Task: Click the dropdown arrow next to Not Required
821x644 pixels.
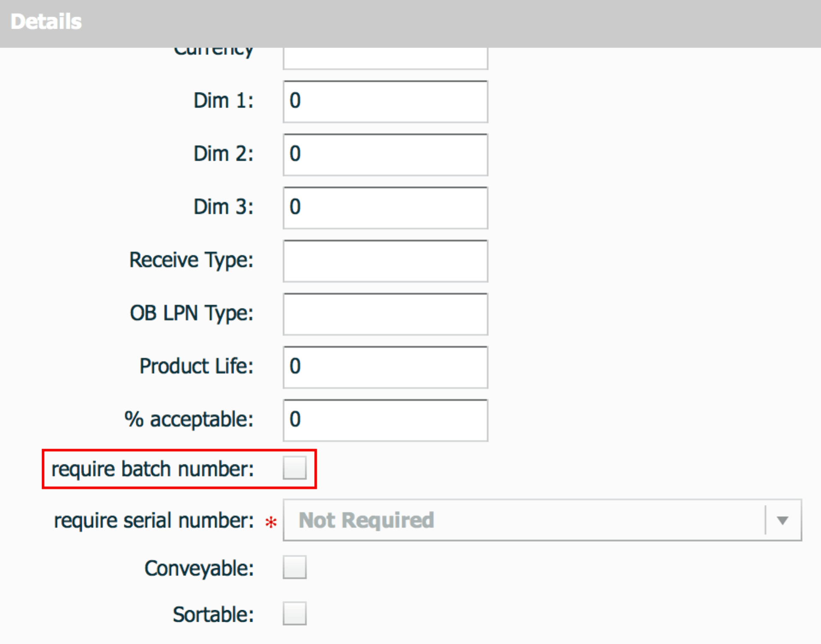Action: pyautogui.click(x=783, y=521)
